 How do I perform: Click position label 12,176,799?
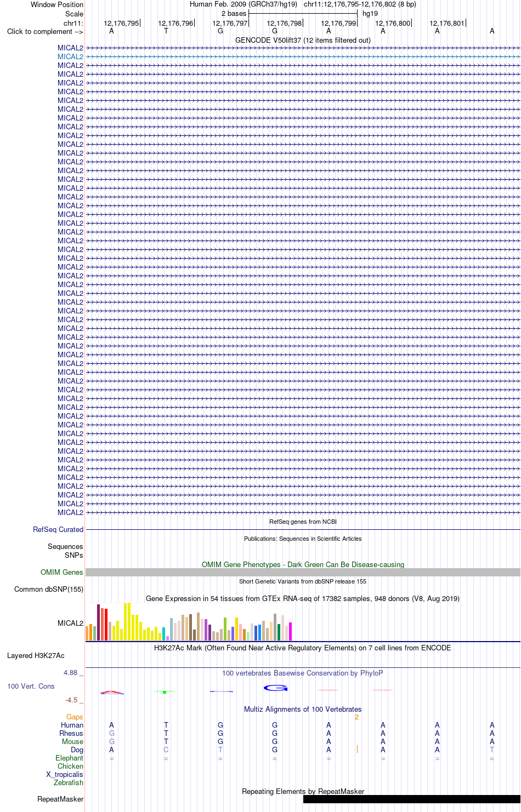338,23
